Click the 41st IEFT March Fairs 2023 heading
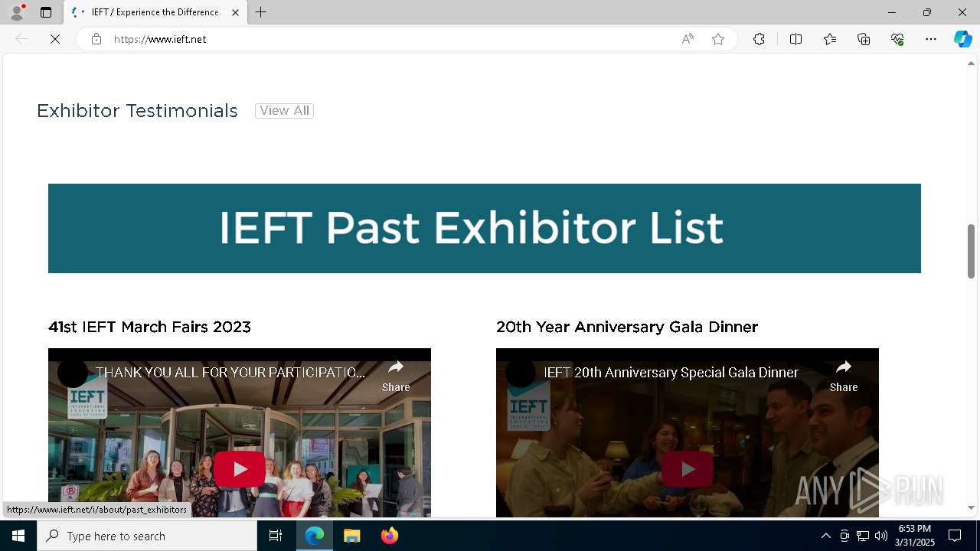The height and width of the screenshot is (551, 980). click(x=149, y=327)
